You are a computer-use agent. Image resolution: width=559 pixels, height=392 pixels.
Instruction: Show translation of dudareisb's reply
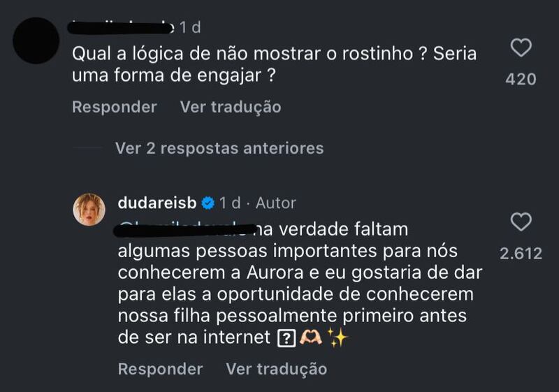(x=276, y=368)
